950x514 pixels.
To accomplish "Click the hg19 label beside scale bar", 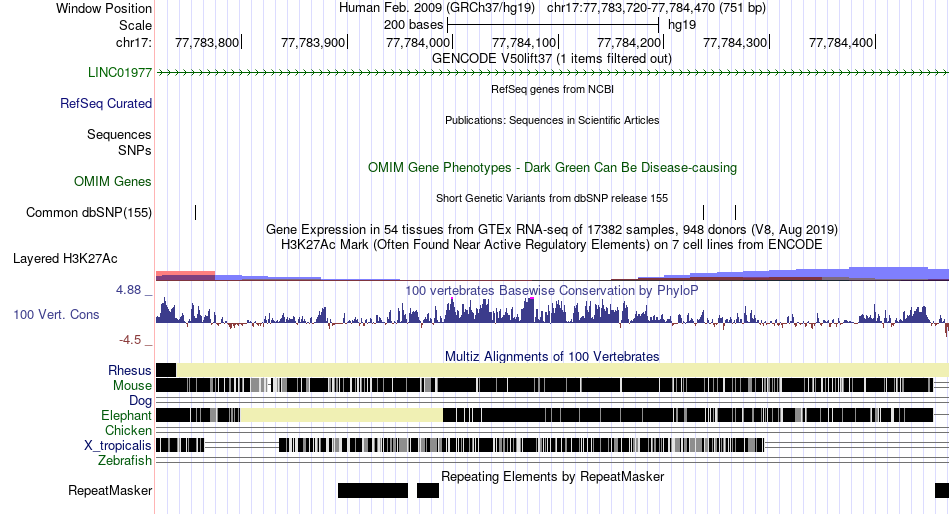I will point(682,25).
